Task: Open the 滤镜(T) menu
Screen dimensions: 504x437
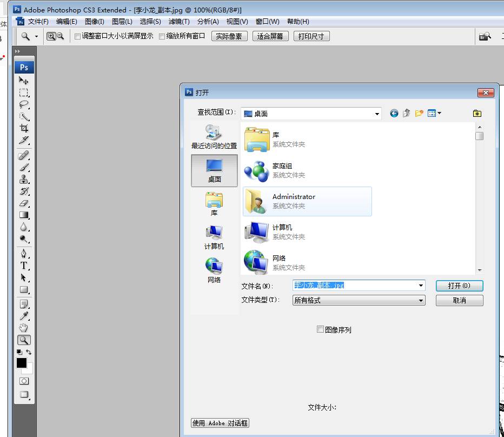Action: click(179, 22)
